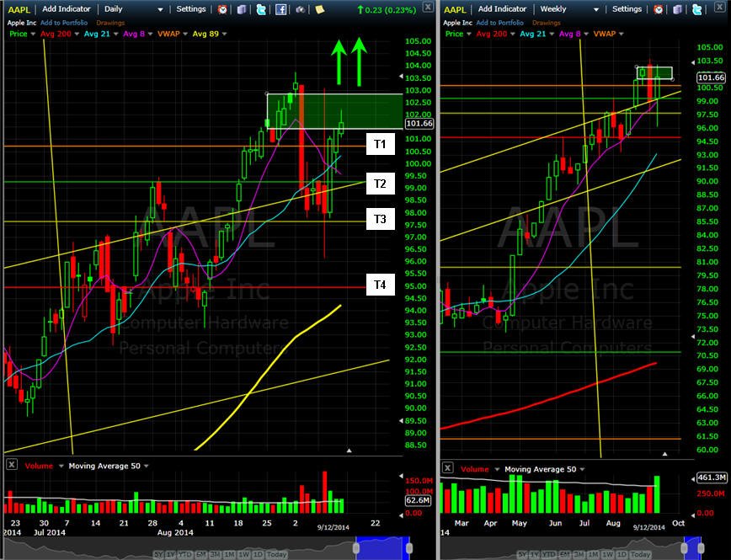The image size is (731, 560).
Task: Select 6M range in Daily chart
Action: coord(201,555)
